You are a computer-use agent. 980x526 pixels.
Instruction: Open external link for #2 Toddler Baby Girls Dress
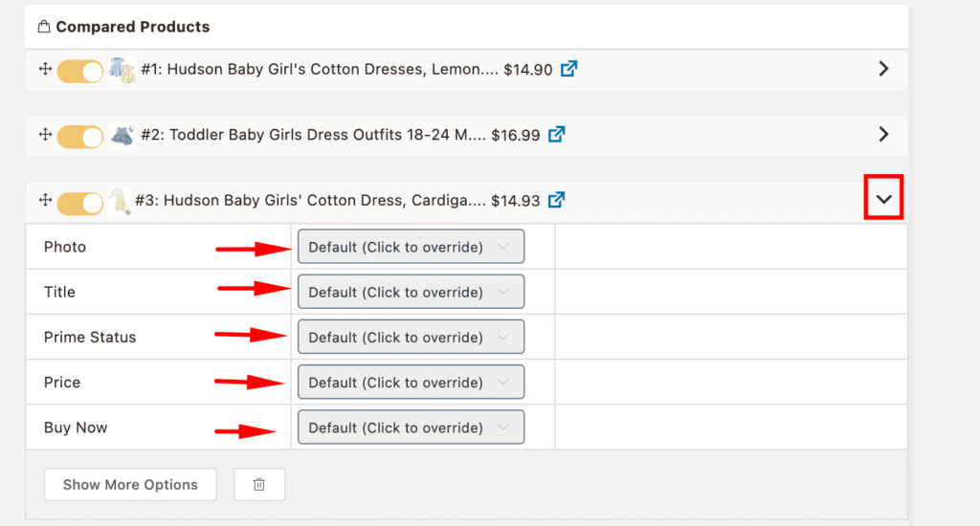tap(556, 134)
